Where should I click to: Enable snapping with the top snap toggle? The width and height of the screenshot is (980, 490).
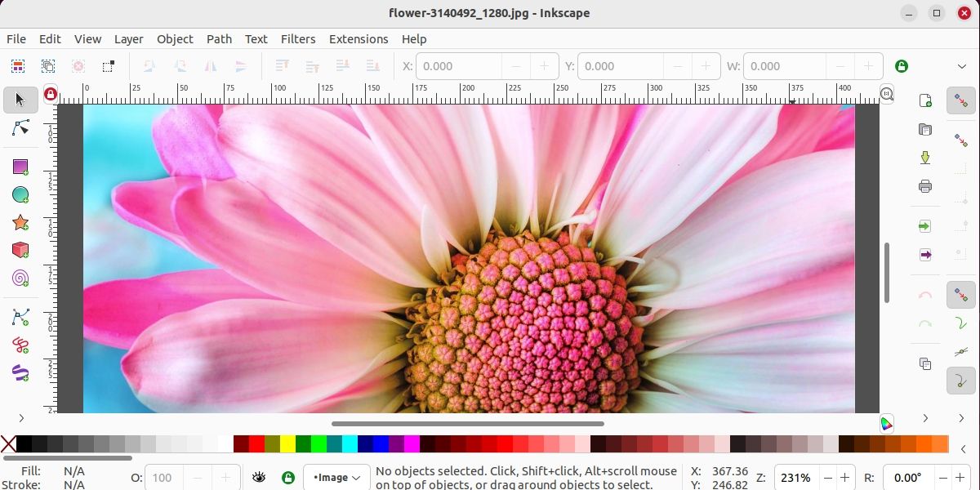click(x=961, y=100)
